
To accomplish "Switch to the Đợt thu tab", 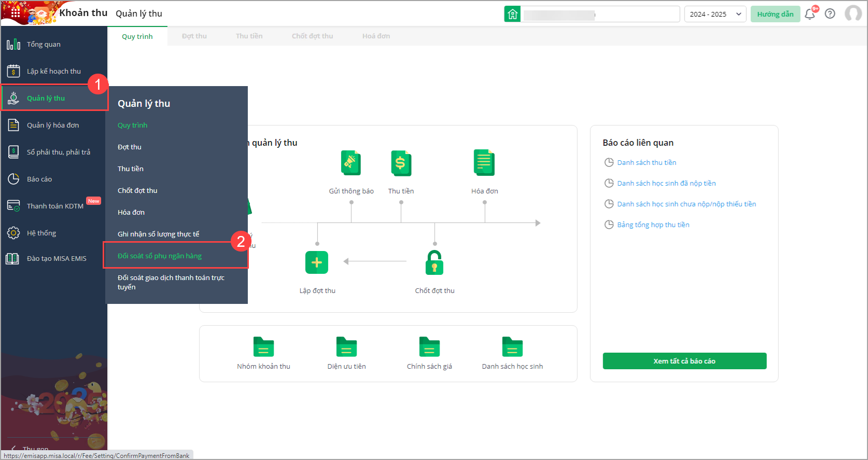I will pyautogui.click(x=194, y=36).
